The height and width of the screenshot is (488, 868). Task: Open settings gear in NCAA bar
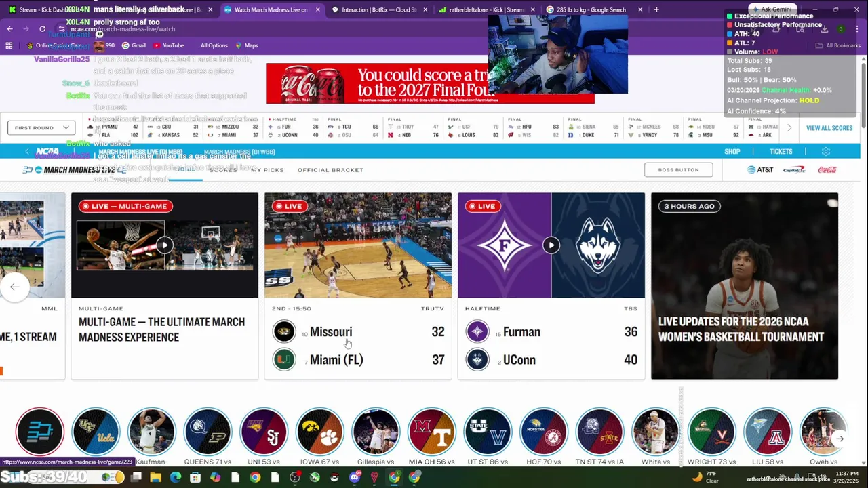tap(825, 151)
